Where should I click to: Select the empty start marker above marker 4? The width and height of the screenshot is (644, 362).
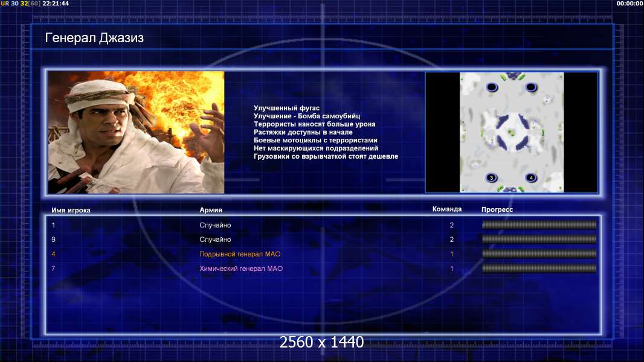pos(531,87)
